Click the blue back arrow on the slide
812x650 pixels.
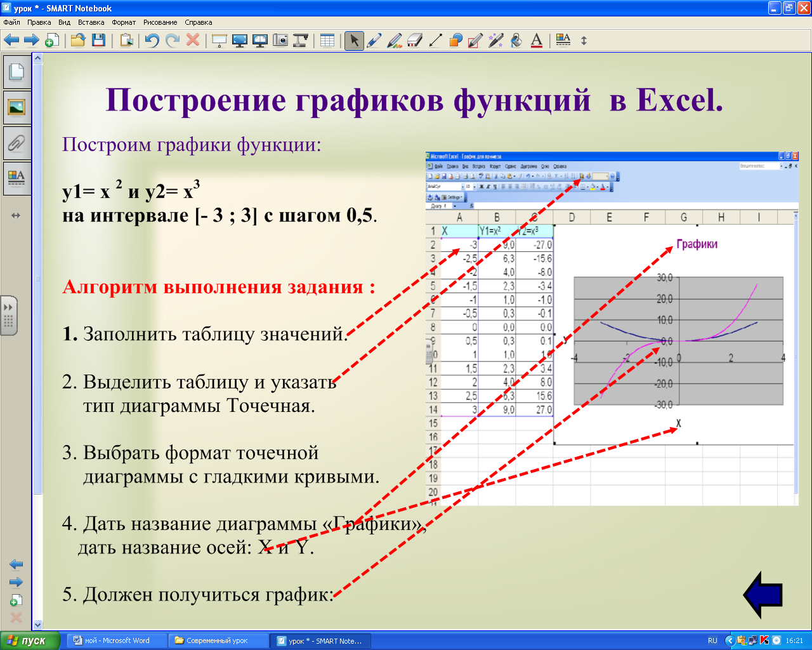[x=763, y=595]
